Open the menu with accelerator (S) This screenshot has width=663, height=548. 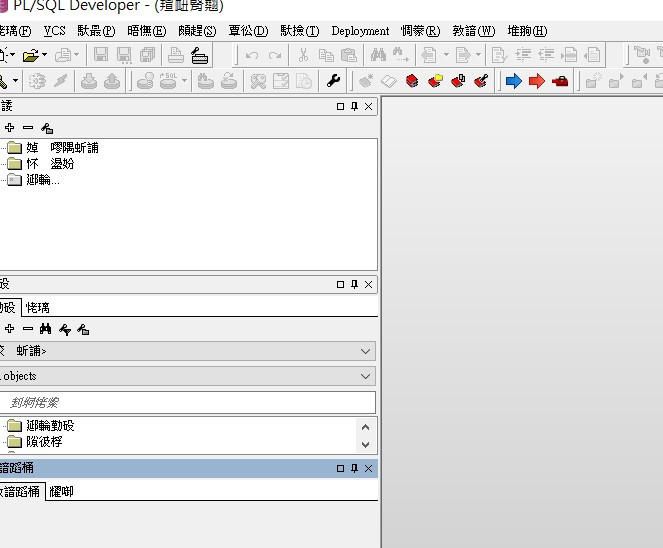pyautogui.click(x=197, y=31)
